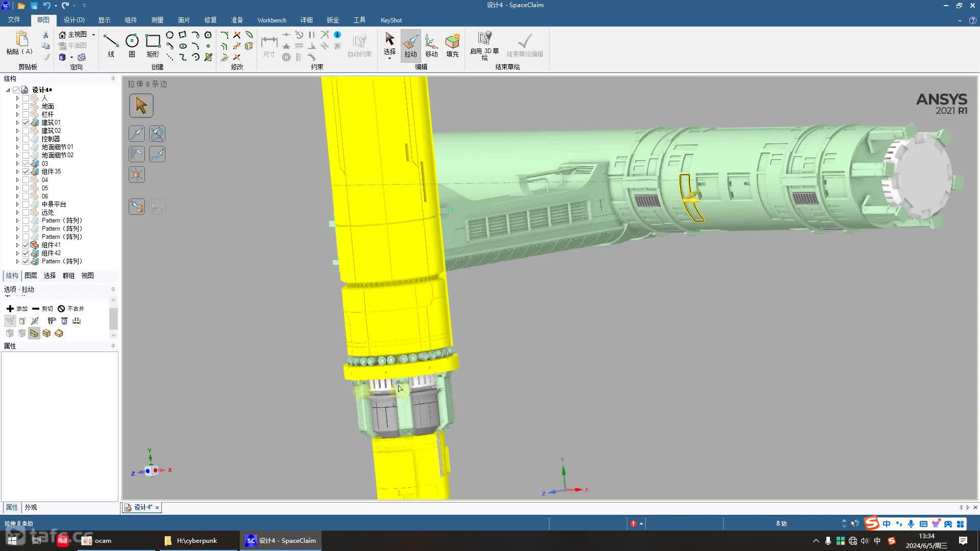Screen dimensions: 980x551
Task: Toggle visibility checkbox for 组件41
Action: 26,245
